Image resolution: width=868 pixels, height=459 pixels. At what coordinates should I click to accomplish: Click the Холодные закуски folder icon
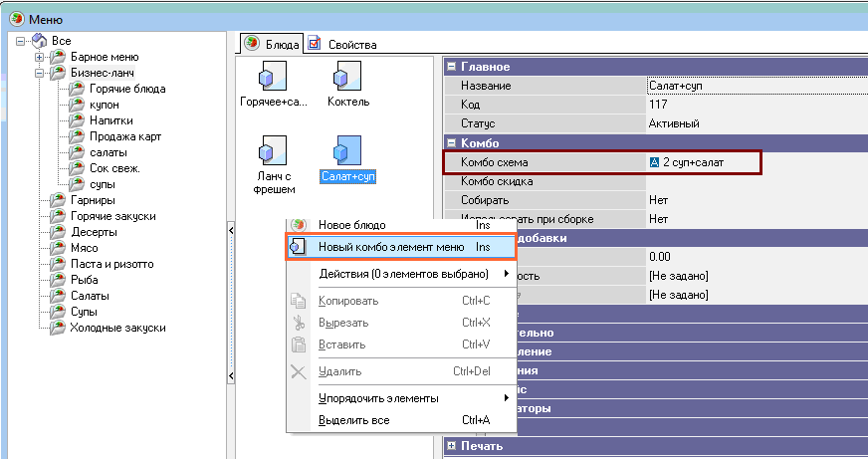[57, 328]
